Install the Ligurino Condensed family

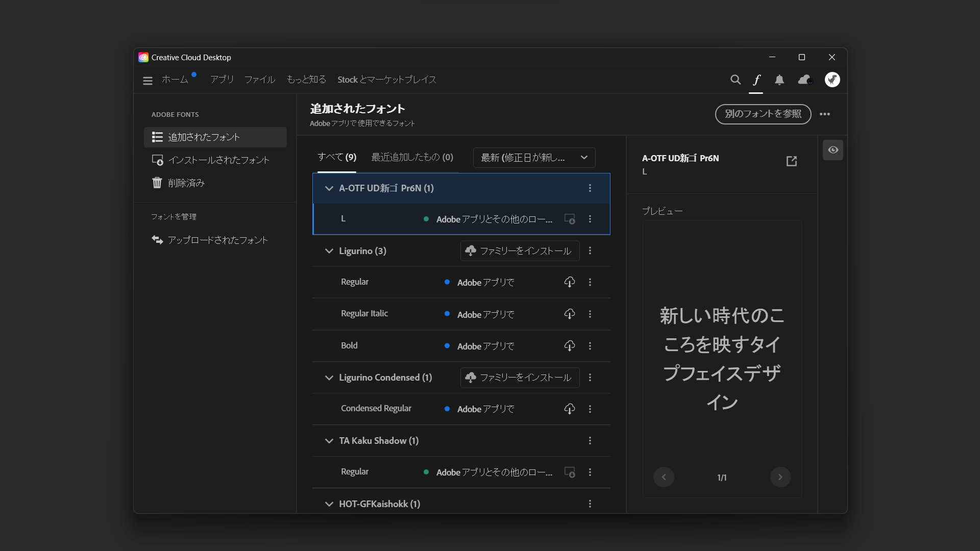519,378
